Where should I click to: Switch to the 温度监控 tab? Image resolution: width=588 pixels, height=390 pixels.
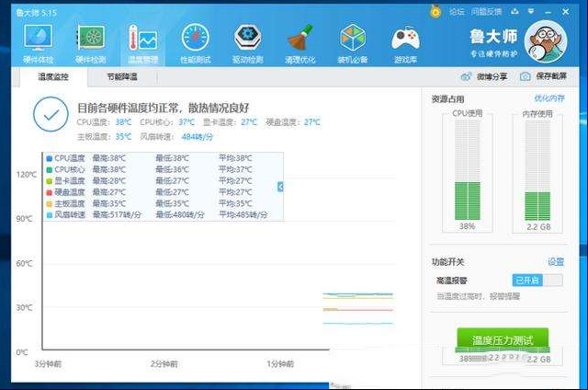tap(53, 77)
